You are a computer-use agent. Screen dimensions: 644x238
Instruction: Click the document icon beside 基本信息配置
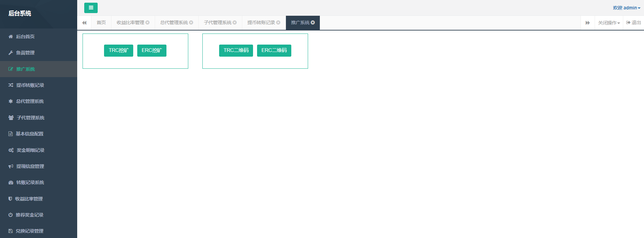[x=10, y=134]
